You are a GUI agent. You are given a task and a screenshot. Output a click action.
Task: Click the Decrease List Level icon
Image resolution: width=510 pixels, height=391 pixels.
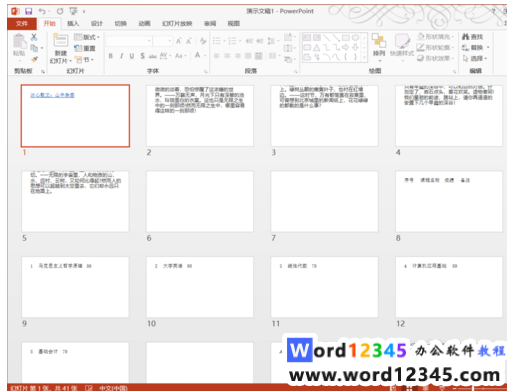pos(249,41)
